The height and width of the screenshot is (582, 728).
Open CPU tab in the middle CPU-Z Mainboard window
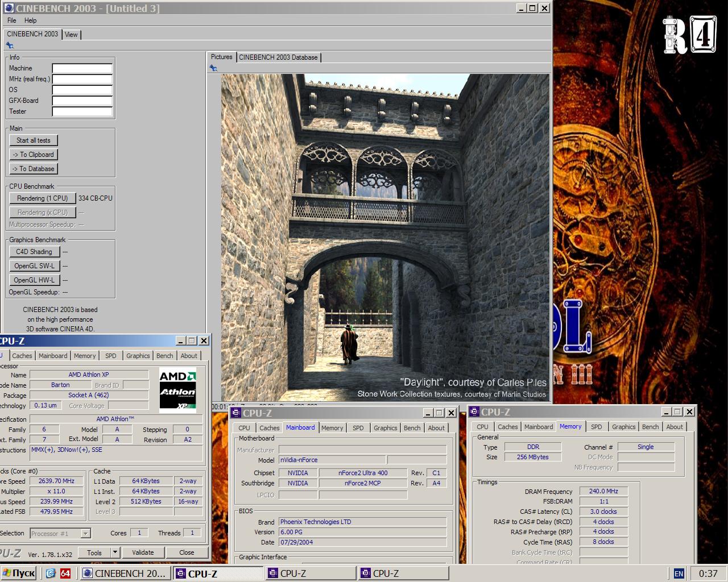tap(245, 428)
